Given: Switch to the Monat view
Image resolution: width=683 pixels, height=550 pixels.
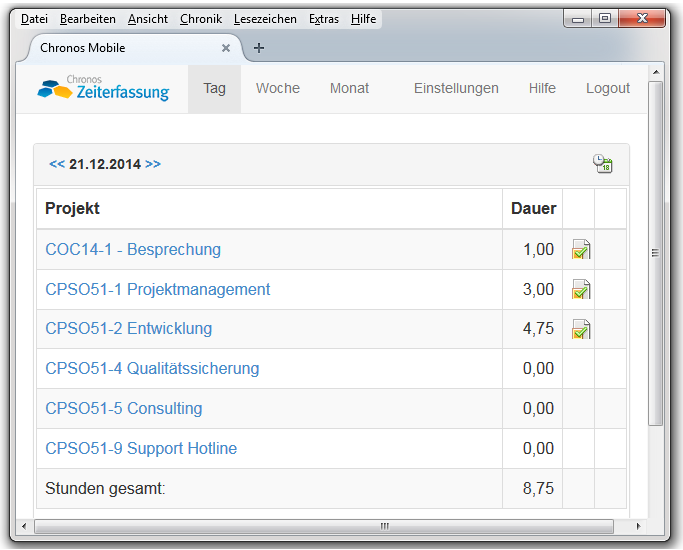Looking at the screenshot, I should pos(349,88).
